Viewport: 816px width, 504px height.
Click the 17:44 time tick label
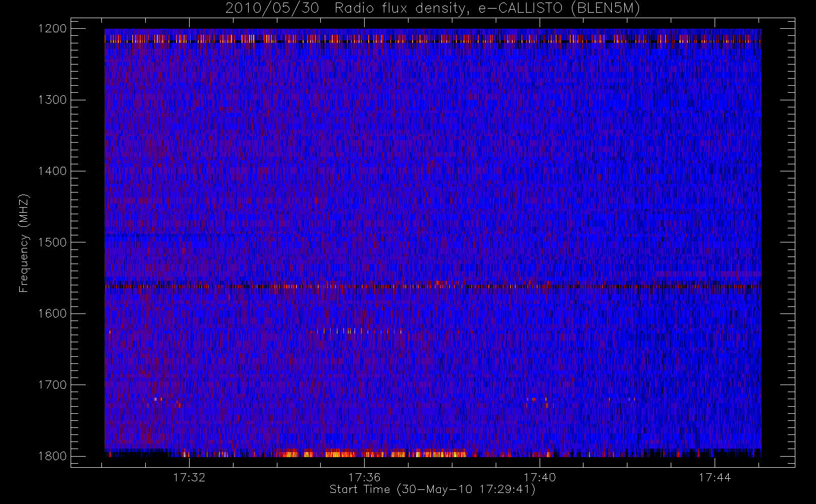tap(715, 477)
